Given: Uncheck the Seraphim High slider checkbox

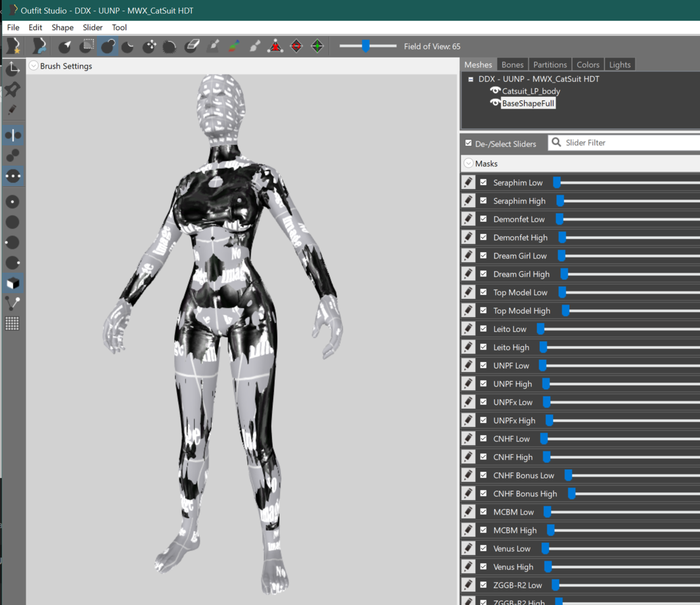Looking at the screenshot, I should (x=483, y=200).
